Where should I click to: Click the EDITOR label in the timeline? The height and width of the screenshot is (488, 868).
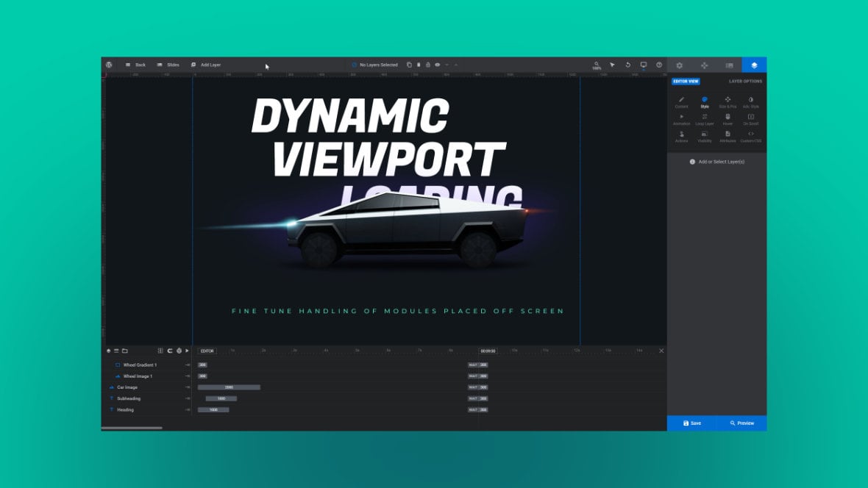[207, 351]
